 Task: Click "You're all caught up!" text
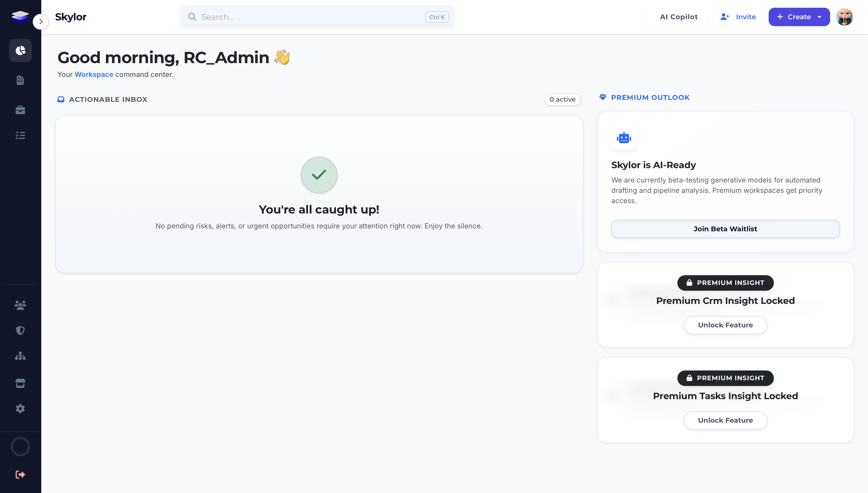click(x=319, y=209)
